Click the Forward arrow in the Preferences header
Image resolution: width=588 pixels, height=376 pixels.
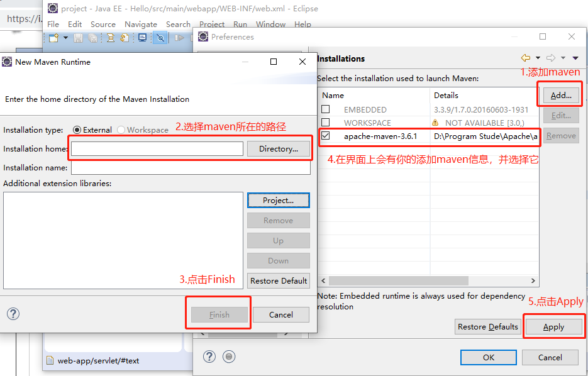click(x=550, y=58)
